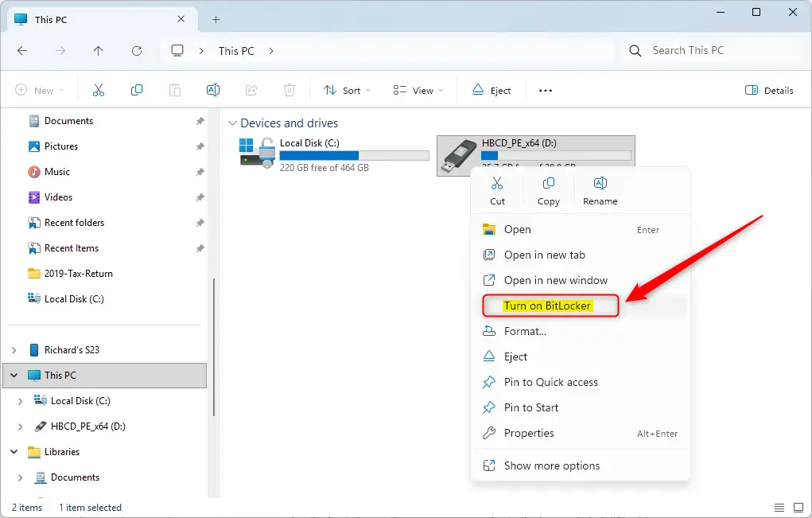Refresh the This PC view
This screenshot has width=812, height=518.
[137, 50]
